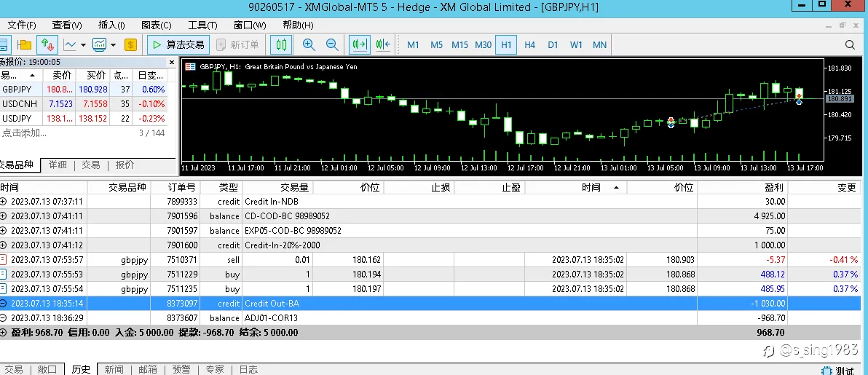The width and height of the screenshot is (868, 375).
Task: Click the buy order 7511235 icon
Action: tap(4, 288)
